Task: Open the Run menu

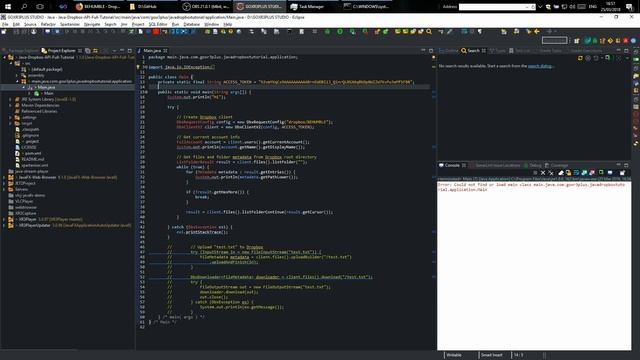Action: pyautogui.click(x=175, y=24)
